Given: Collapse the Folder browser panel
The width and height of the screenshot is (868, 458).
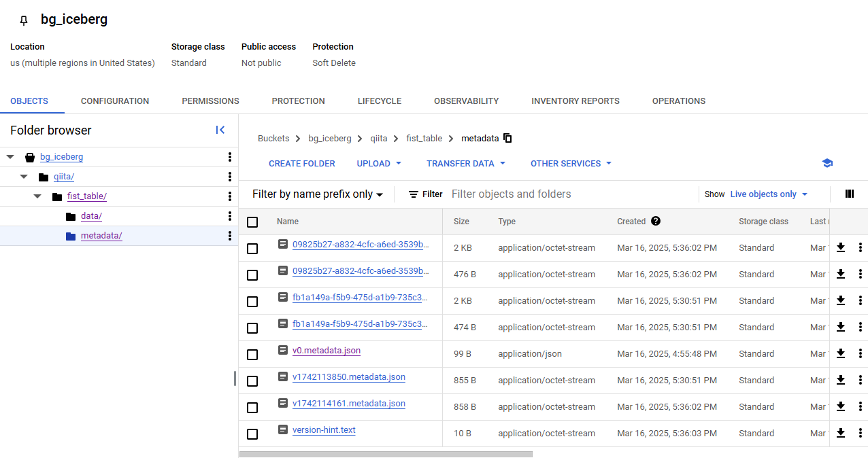Looking at the screenshot, I should click(220, 130).
